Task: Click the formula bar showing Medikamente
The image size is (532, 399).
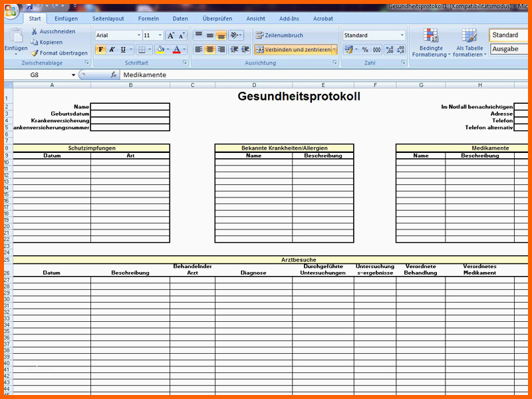Action: [324, 75]
